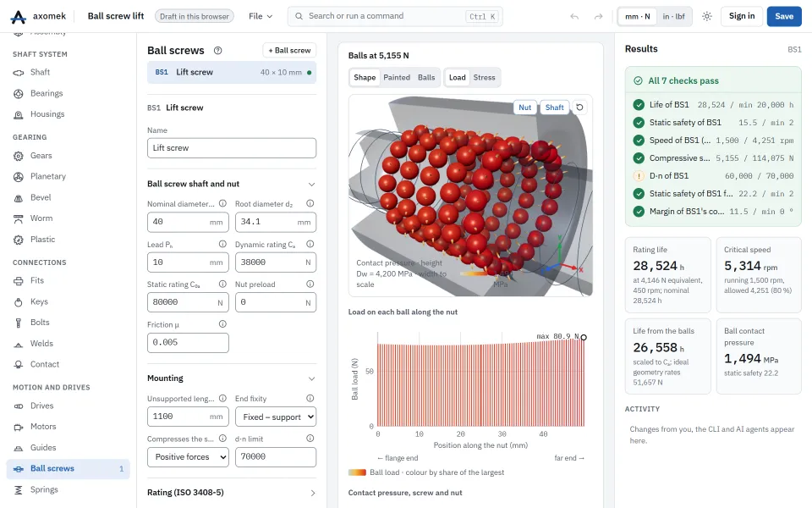Select Shape display tab
The image size is (812, 508).
click(x=365, y=77)
